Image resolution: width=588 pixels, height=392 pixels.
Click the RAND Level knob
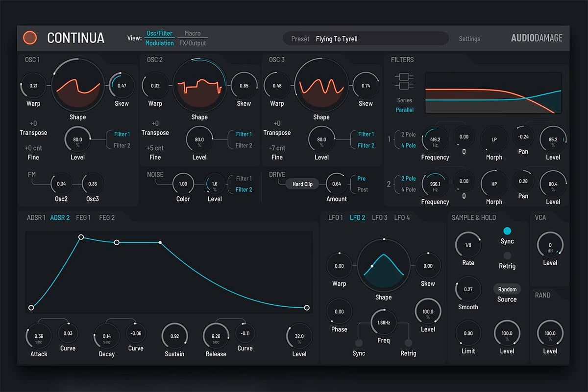click(x=550, y=333)
